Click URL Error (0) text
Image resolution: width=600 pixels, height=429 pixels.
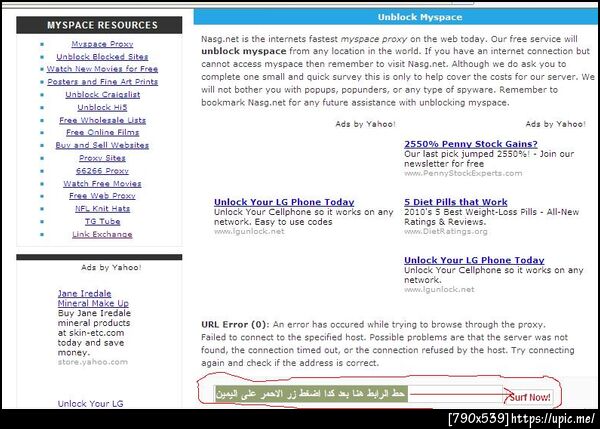click(235, 325)
